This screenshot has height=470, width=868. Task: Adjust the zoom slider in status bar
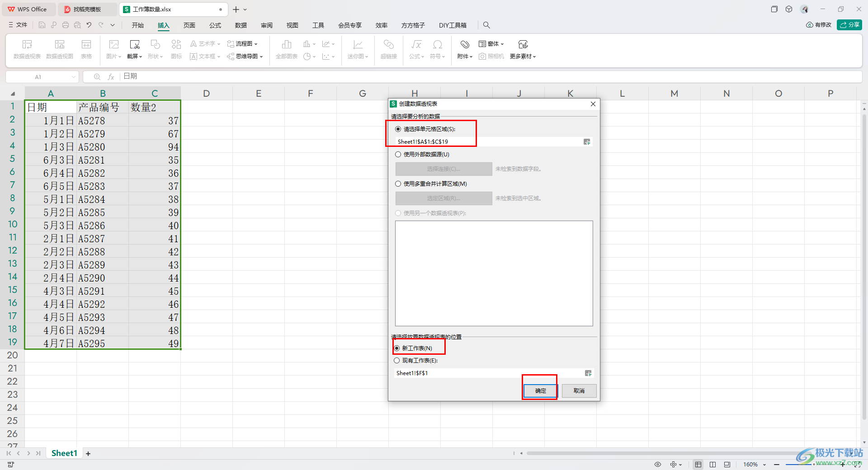[x=814, y=465]
